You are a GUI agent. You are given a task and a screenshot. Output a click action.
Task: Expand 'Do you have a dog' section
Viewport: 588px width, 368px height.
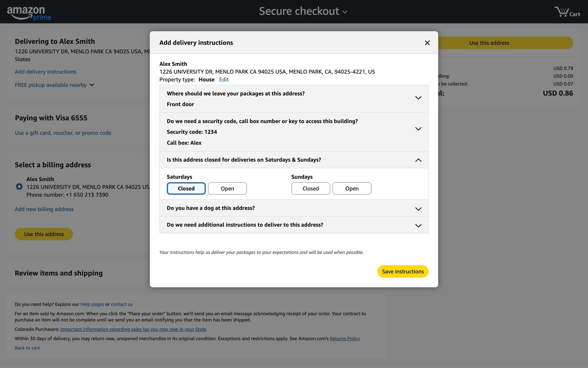418,209
